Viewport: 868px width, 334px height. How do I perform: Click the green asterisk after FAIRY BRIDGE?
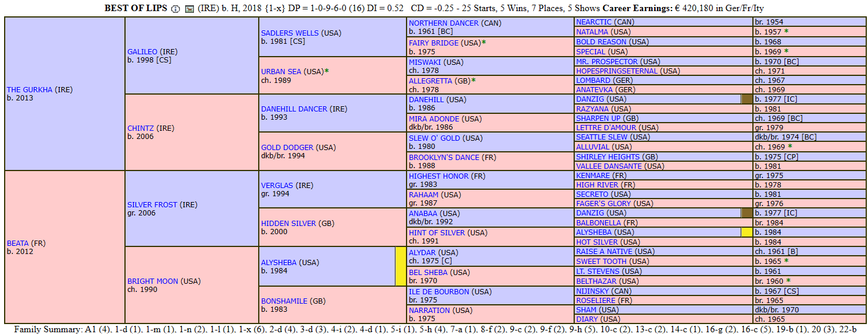(x=484, y=43)
